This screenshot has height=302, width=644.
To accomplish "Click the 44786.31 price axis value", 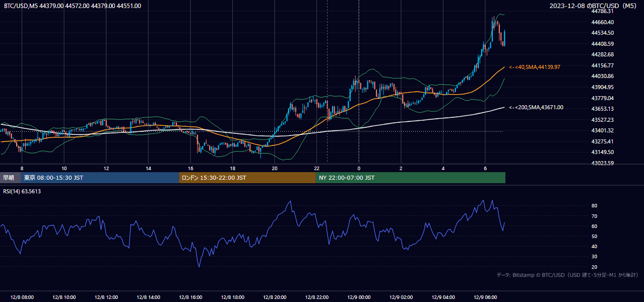I will [x=603, y=11].
